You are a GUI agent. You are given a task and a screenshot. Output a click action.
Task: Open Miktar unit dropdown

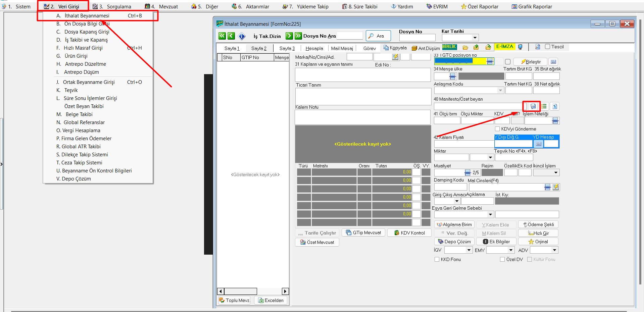[490, 157]
